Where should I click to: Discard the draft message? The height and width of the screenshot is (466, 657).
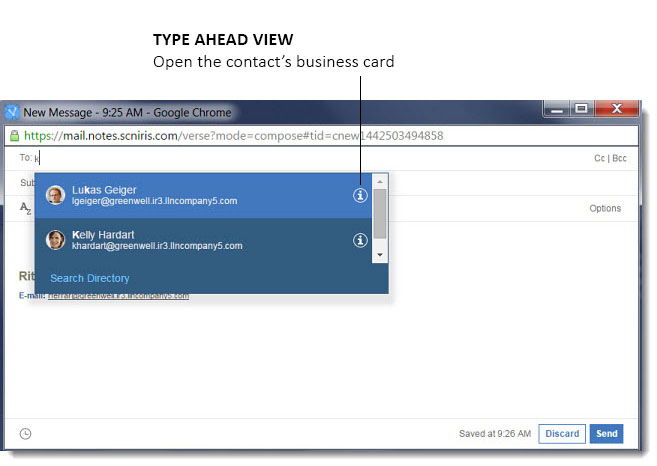pyautogui.click(x=562, y=434)
